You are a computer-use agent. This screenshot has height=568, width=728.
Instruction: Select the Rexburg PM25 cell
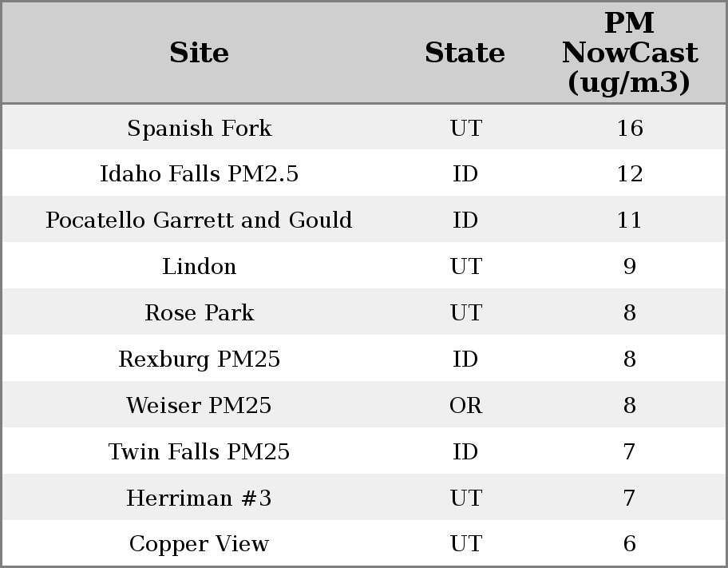click(199, 359)
